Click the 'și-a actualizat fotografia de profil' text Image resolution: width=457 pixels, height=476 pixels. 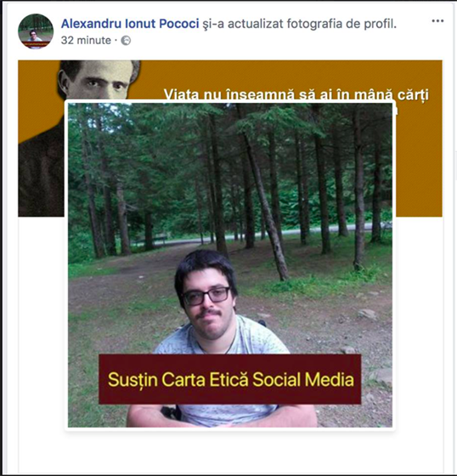pos(300,24)
